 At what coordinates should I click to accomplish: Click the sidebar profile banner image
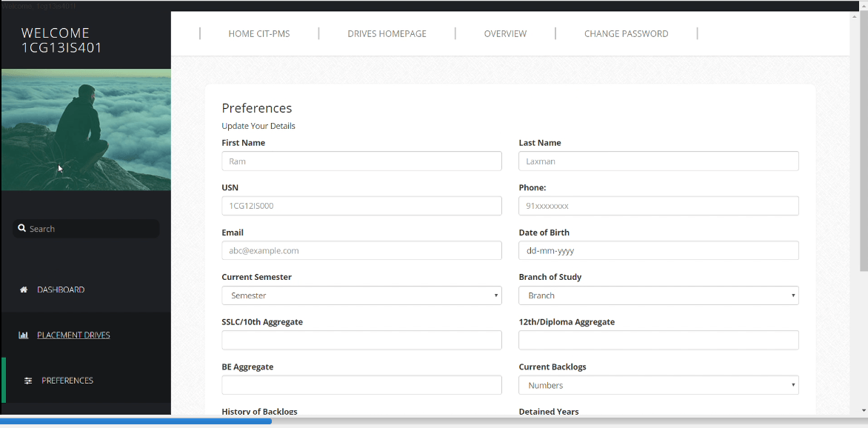click(86, 130)
